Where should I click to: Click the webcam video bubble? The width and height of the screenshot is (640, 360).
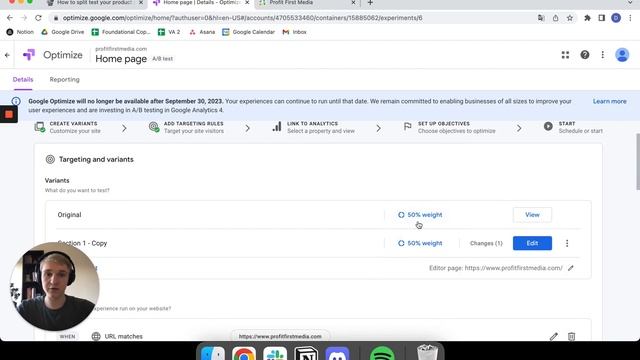tap(55, 286)
